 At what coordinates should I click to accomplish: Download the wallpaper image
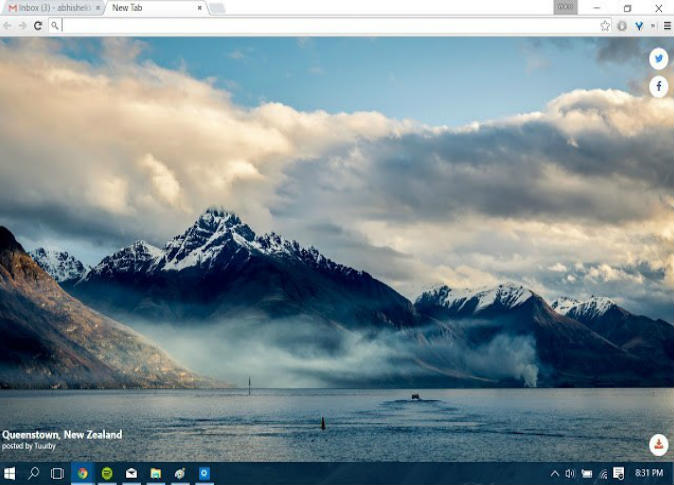click(658, 444)
